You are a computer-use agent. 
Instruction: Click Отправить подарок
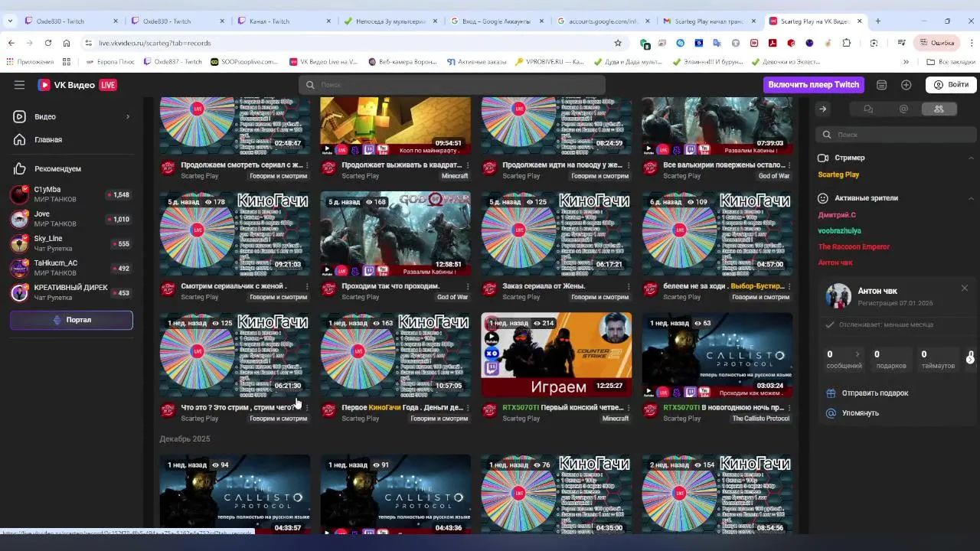point(875,393)
